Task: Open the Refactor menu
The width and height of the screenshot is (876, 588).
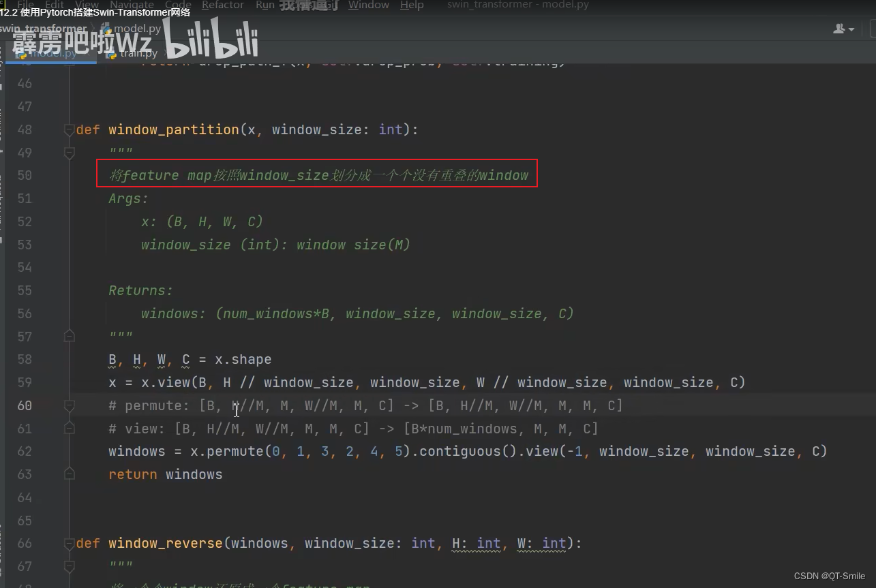Action: tap(222, 5)
